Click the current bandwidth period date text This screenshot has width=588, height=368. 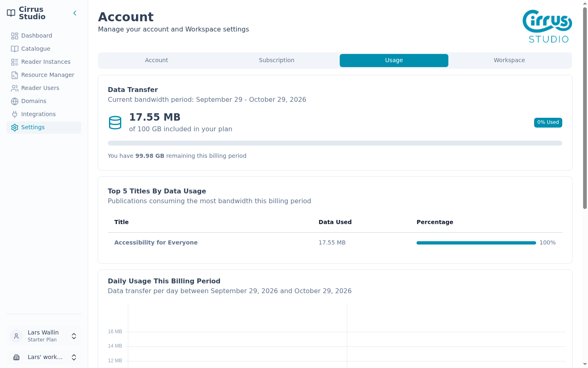point(207,100)
